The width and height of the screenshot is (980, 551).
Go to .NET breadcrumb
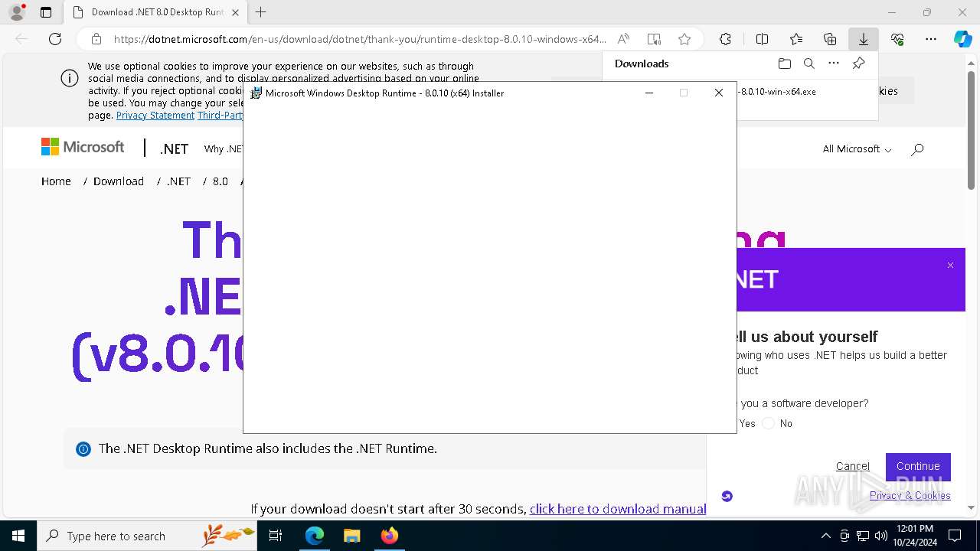point(178,181)
